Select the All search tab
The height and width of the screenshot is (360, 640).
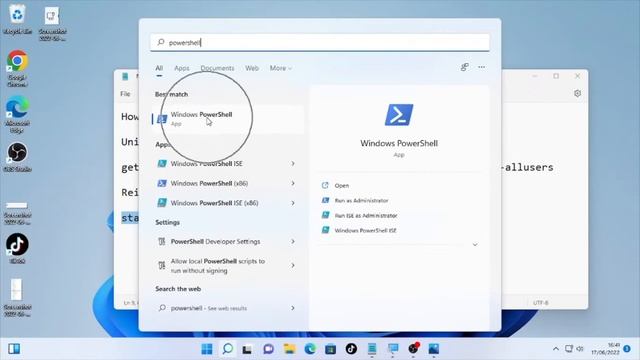tap(159, 68)
